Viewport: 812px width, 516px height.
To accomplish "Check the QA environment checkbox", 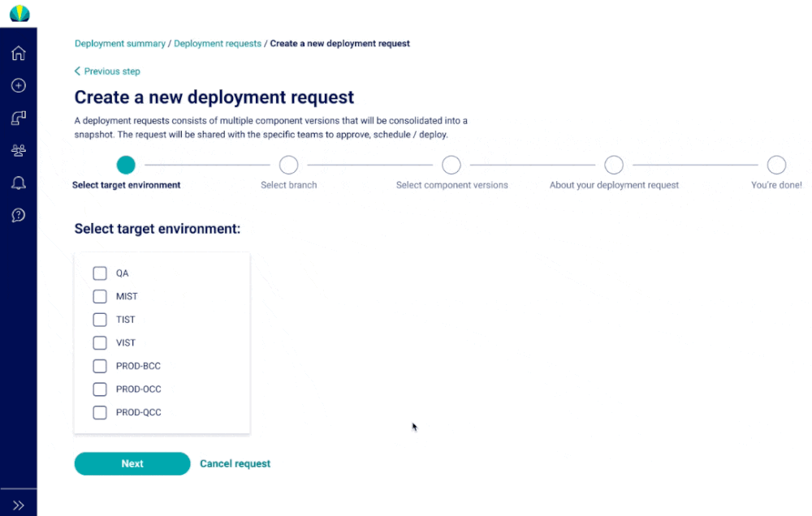I will [x=99, y=273].
